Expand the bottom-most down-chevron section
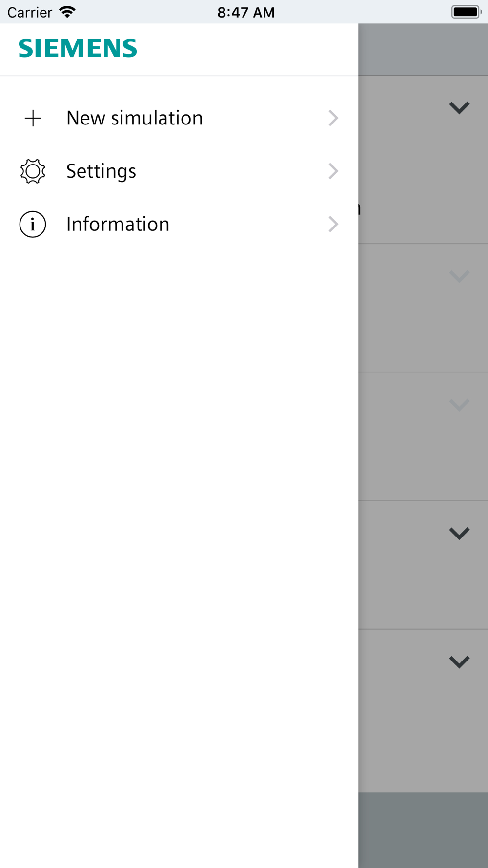The width and height of the screenshot is (488, 868). coord(459,662)
